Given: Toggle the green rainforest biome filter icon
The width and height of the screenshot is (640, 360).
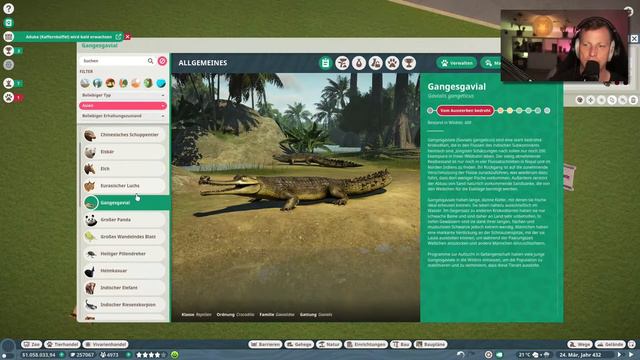Looking at the screenshot, I should click(x=148, y=83).
